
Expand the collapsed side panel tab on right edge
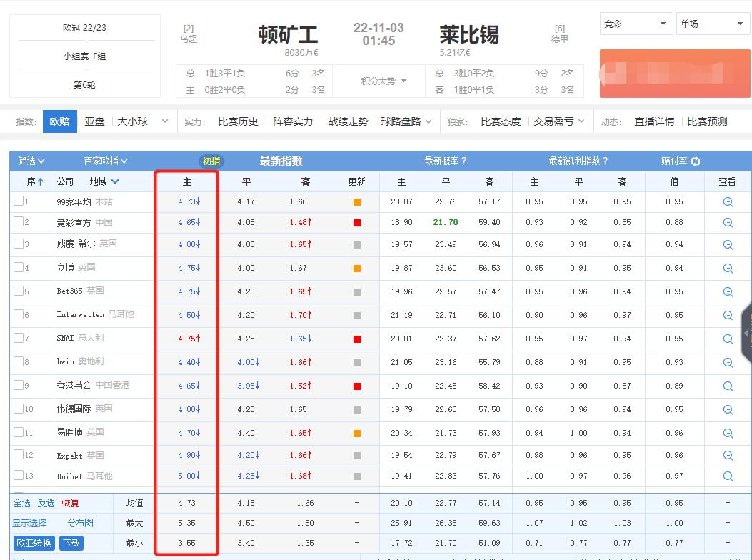747,332
